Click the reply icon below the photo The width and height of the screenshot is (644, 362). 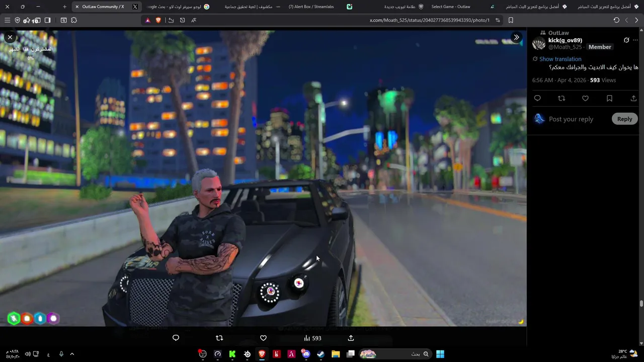176,338
